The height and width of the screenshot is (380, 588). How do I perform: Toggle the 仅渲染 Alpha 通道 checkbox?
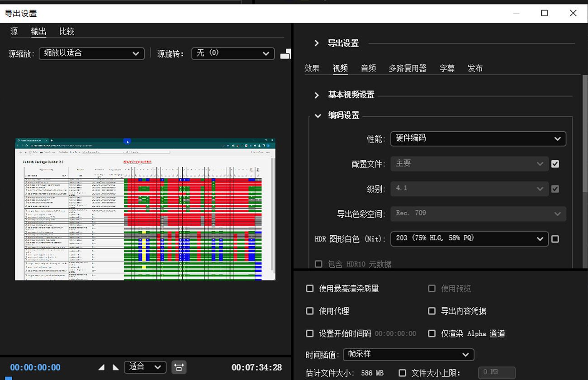tap(432, 333)
